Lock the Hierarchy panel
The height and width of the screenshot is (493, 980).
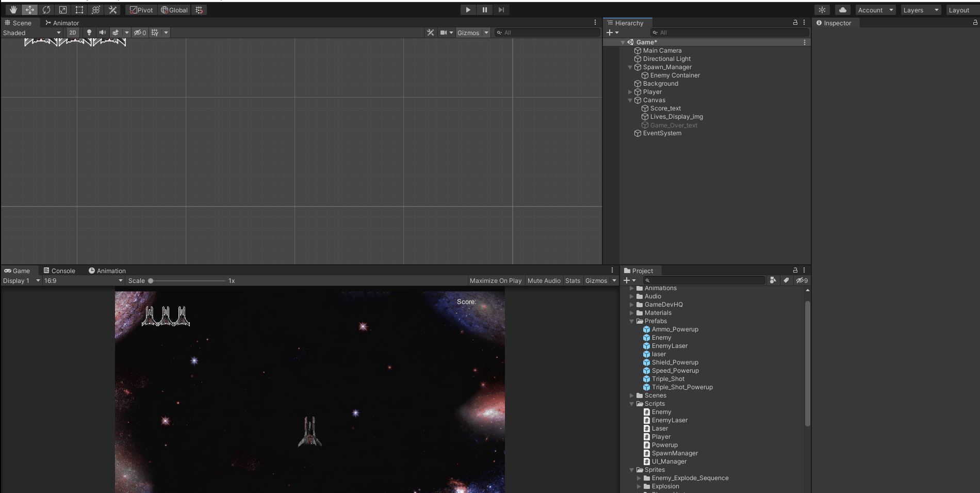(x=795, y=23)
